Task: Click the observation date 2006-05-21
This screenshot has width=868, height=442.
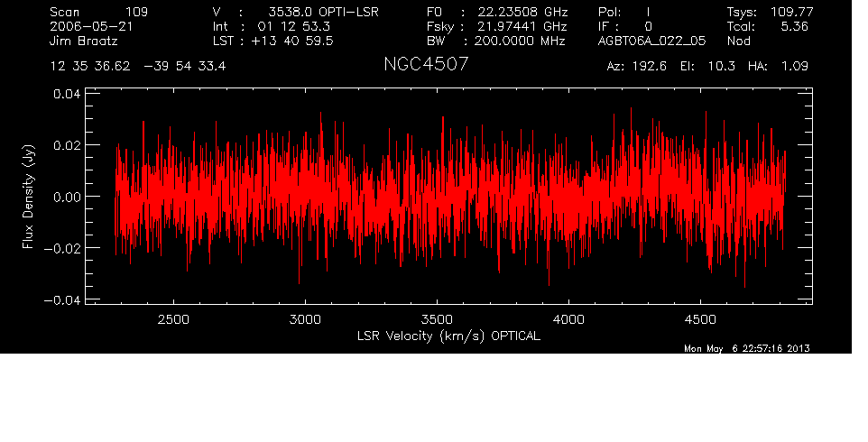Action: (x=91, y=26)
